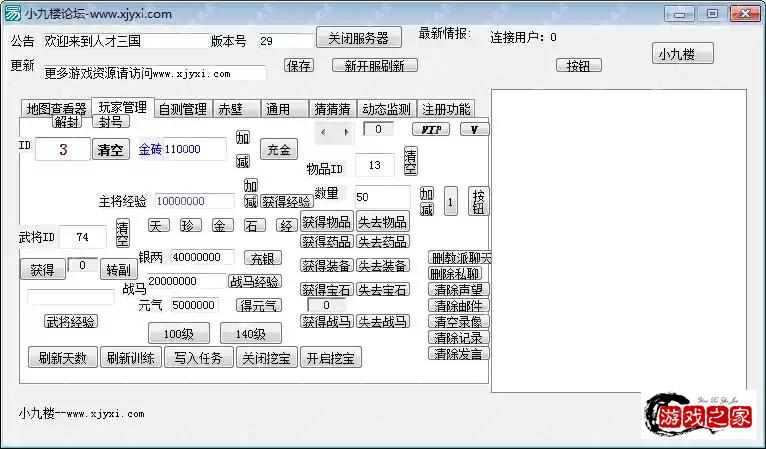Click the 珍 button
766x449 pixels.
pos(190,225)
